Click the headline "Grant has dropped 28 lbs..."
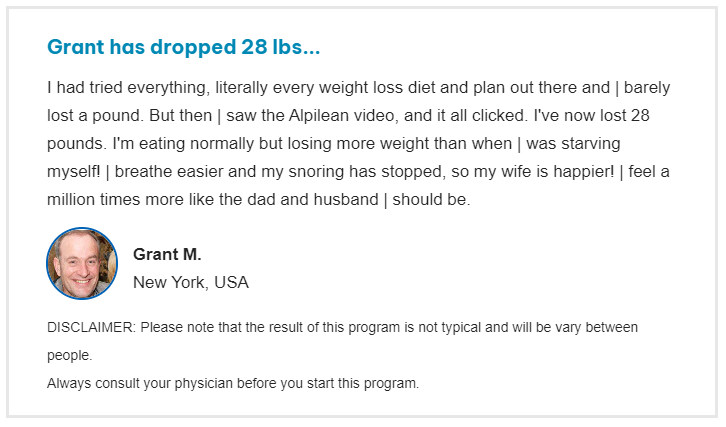 (x=184, y=47)
